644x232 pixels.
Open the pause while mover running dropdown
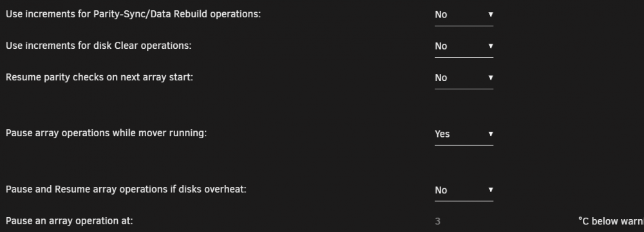464,134
